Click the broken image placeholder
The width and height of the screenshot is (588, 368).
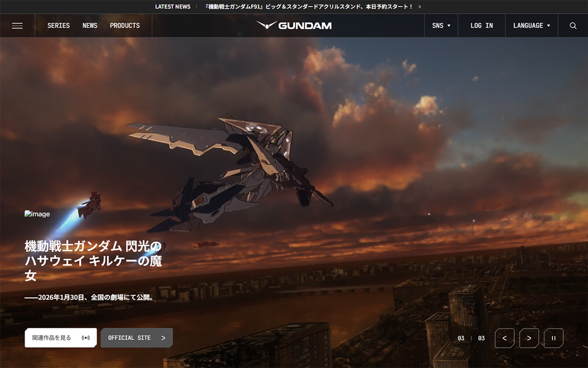37,214
